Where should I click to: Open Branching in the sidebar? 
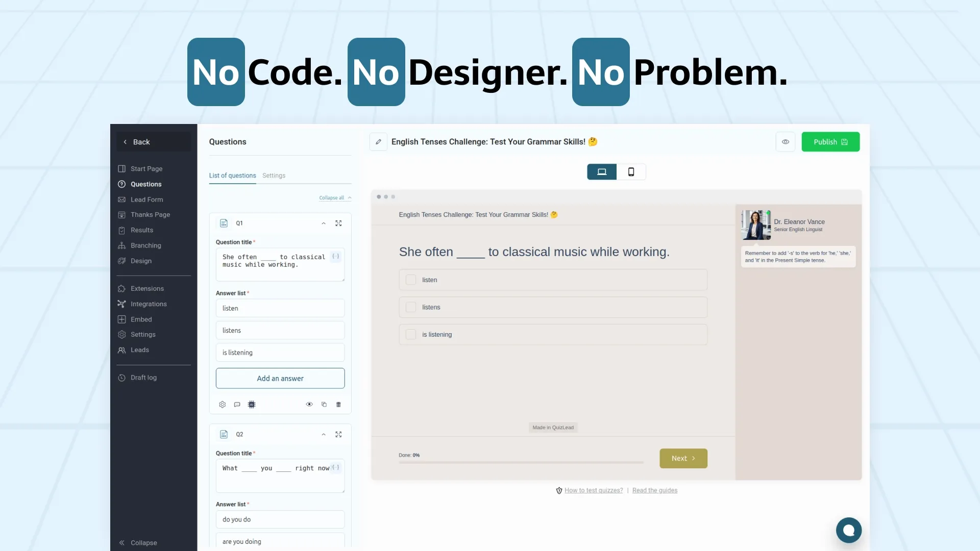pyautogui.click(x=145, y=245)
